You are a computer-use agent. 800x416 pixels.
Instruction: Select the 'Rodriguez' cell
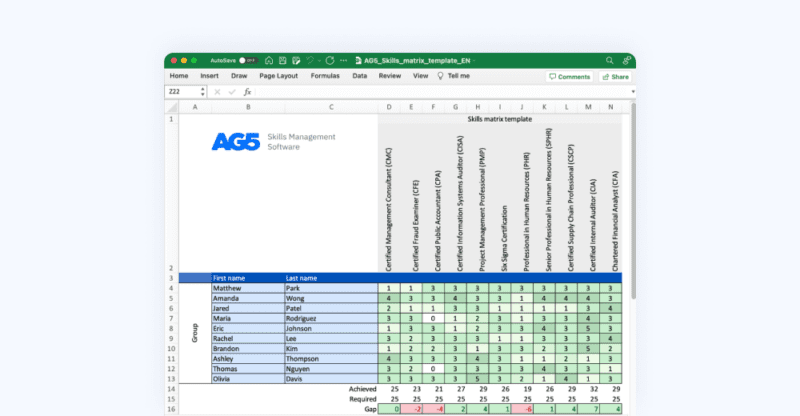331,319
